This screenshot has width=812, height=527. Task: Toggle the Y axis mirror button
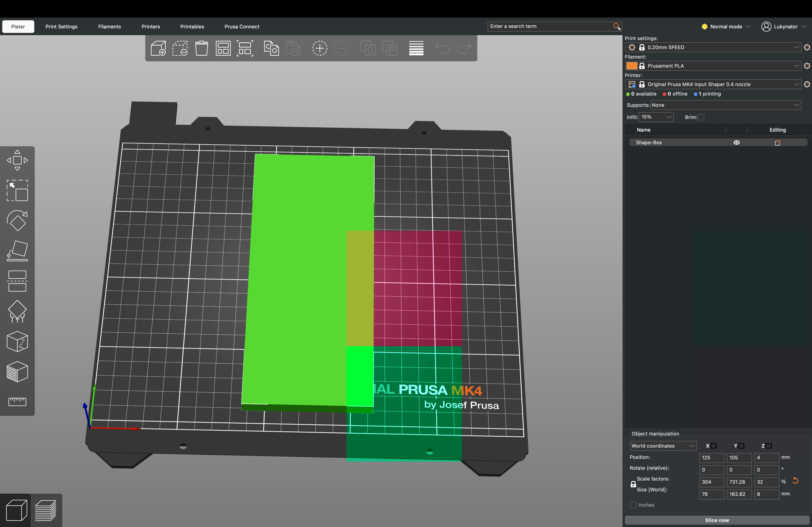741,446
